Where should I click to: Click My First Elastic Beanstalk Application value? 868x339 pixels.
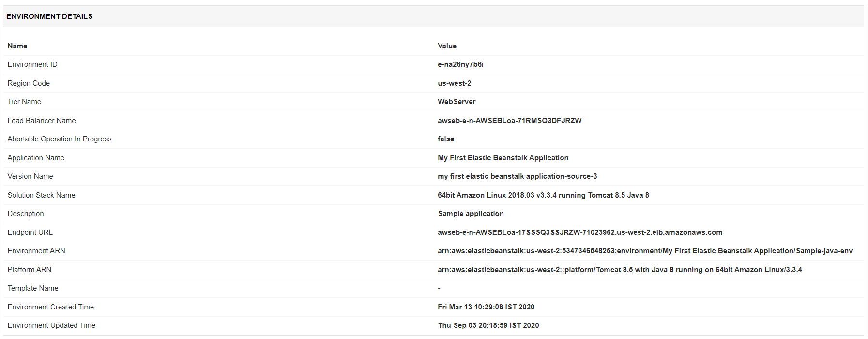tap(503, 158)
